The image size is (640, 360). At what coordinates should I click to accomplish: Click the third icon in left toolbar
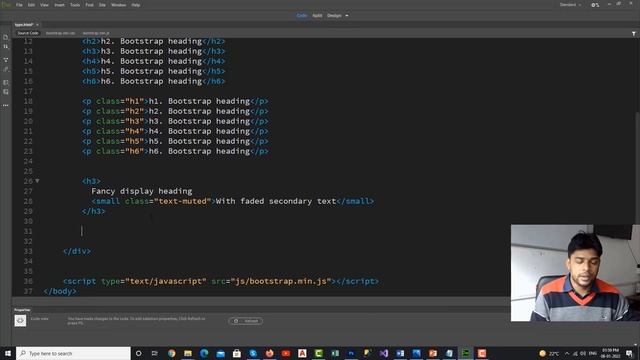click(6, 60)
